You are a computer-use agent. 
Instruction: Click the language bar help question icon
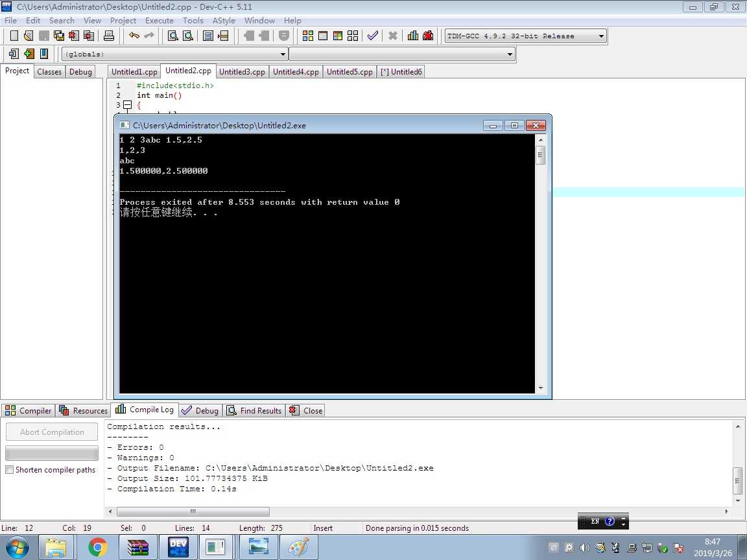(610, 521)
